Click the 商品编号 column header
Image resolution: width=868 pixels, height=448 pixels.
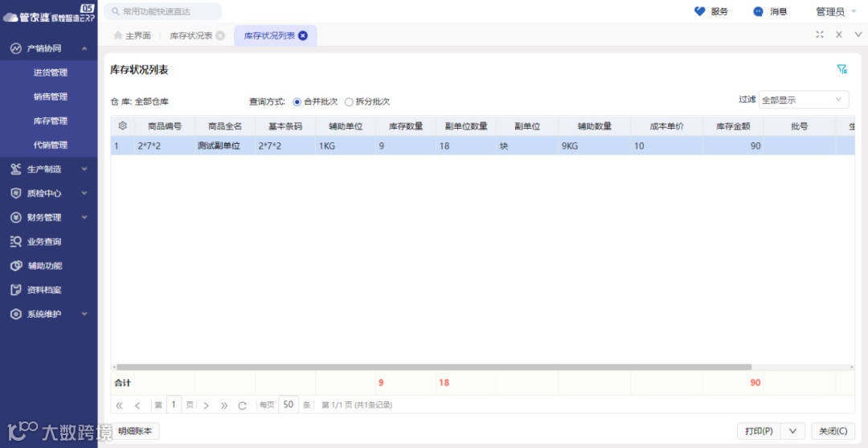165,126
